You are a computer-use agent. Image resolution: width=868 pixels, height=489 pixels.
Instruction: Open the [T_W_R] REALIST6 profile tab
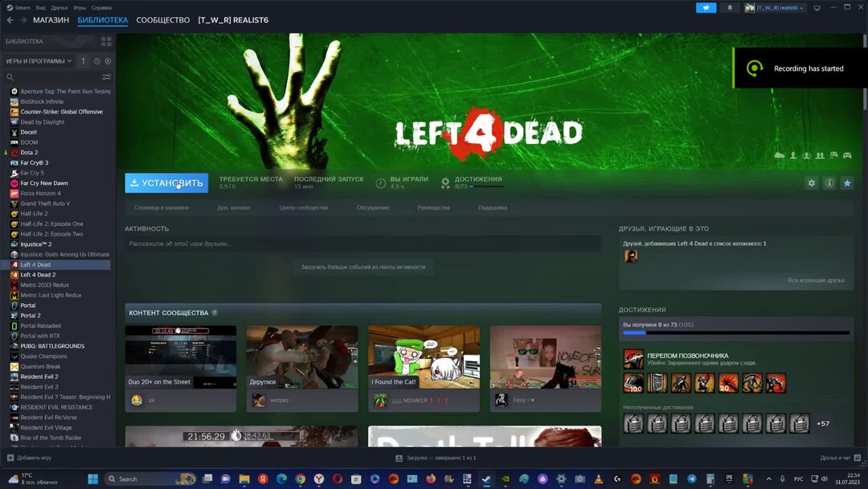(x=233, y=20)
